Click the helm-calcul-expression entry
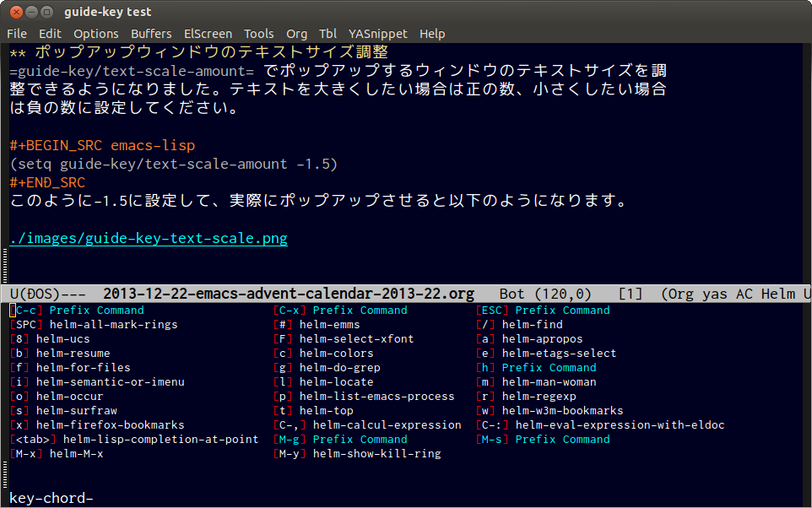 (367, 425)
